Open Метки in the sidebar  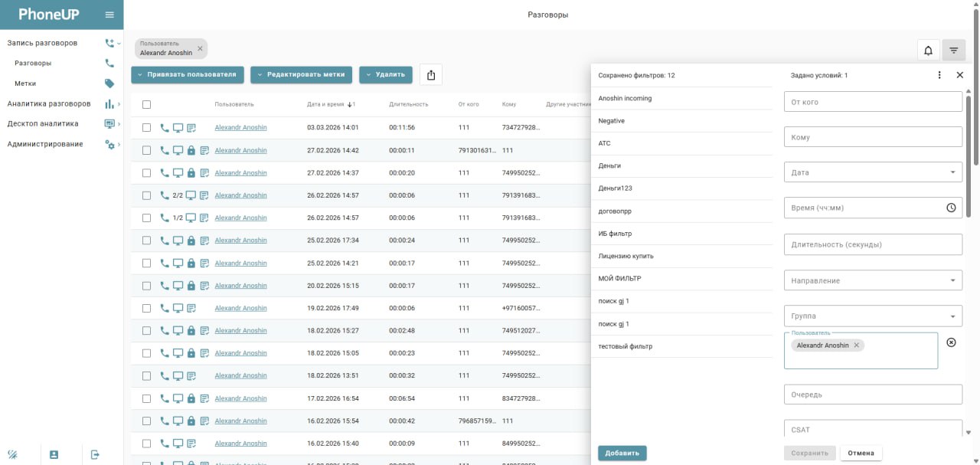pyautogui.click(x=25, y=84)
